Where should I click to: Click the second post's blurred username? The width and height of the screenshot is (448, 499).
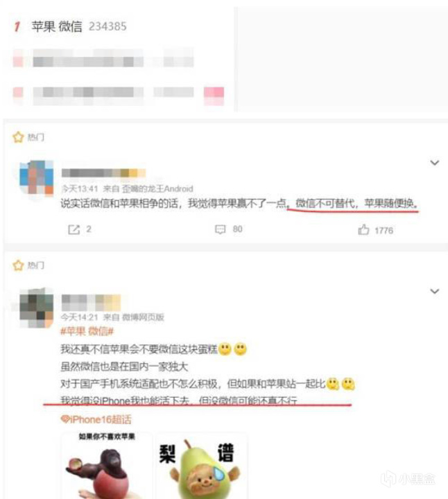[x=91, y=302]
